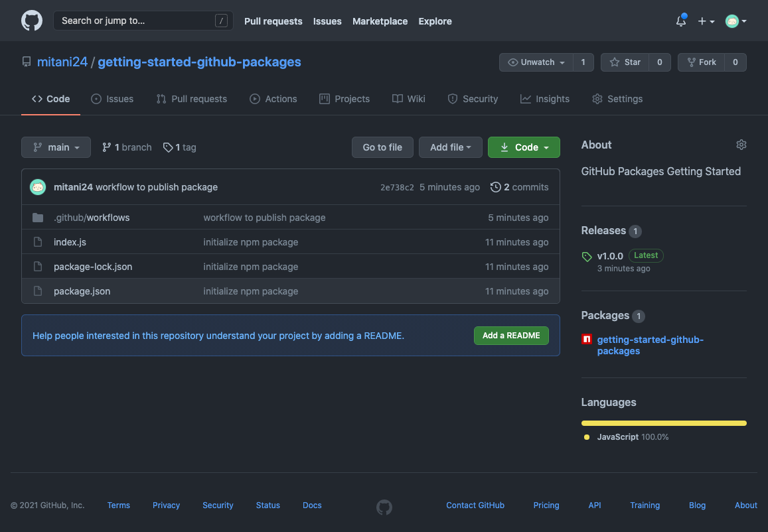Fork this repository
Image resolution: width=768 pixels, height=532 pixels.
[702, 62]
